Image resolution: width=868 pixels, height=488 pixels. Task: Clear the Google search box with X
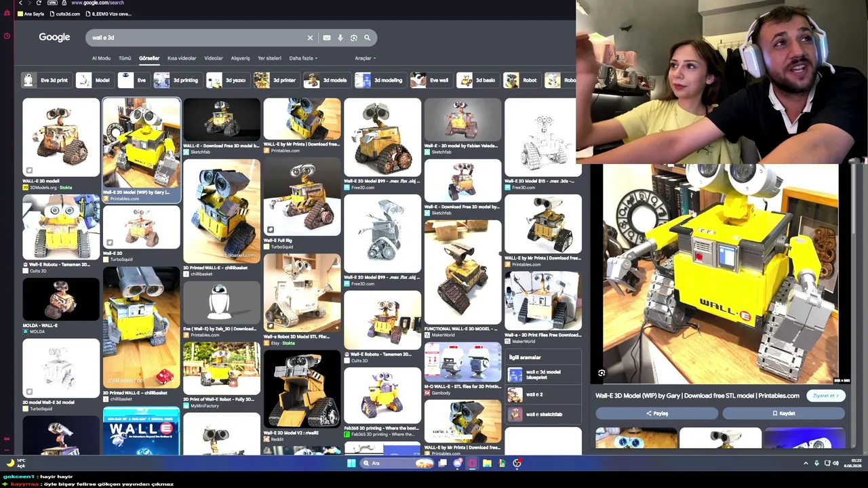310,38
